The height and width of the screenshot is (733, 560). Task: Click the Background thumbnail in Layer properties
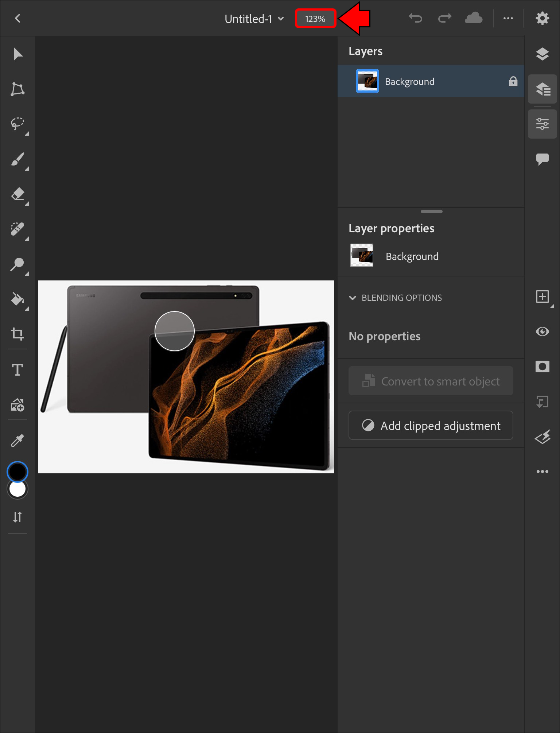[362, 255]
